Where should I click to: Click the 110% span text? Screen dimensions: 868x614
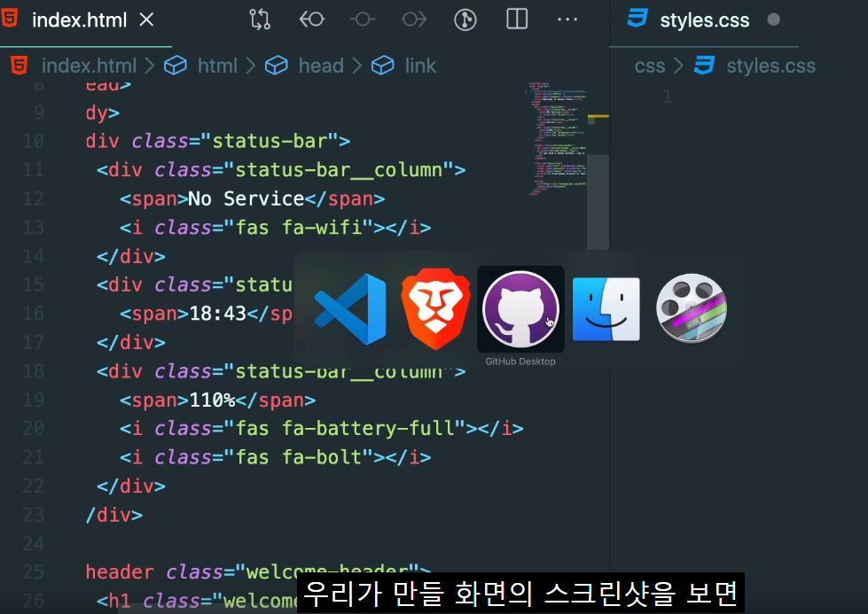(x=212, y=400)
